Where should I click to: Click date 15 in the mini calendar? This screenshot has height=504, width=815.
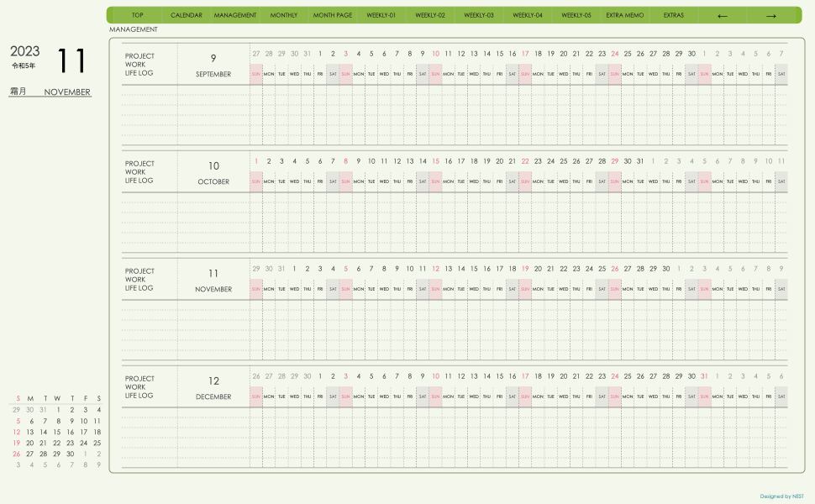(56, 433)
